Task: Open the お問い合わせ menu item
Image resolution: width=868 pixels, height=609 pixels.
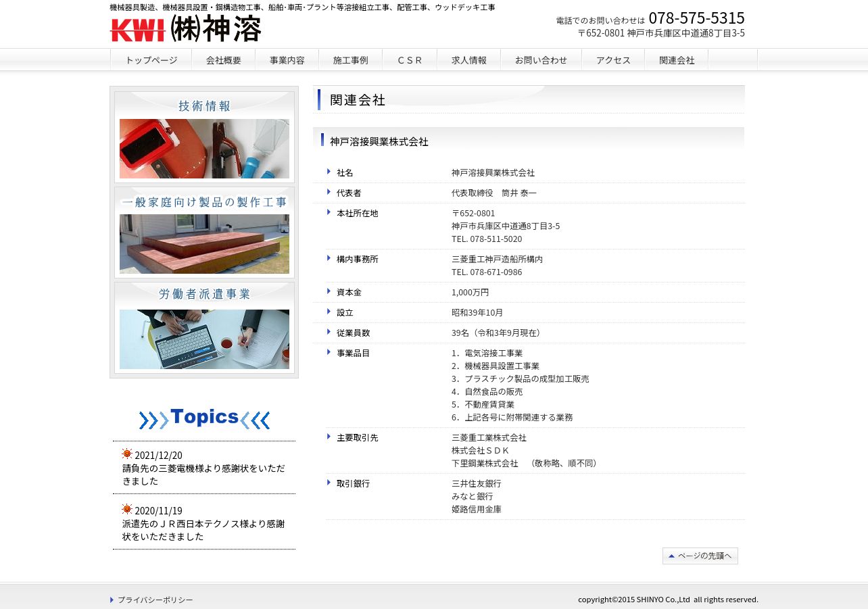Action: [x=541, y=59]
